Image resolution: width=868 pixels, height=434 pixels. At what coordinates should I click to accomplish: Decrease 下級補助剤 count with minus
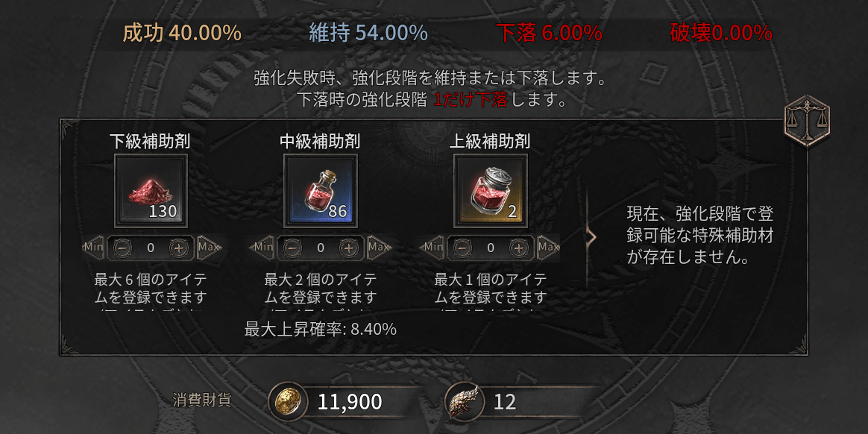(x=123, y=248)
